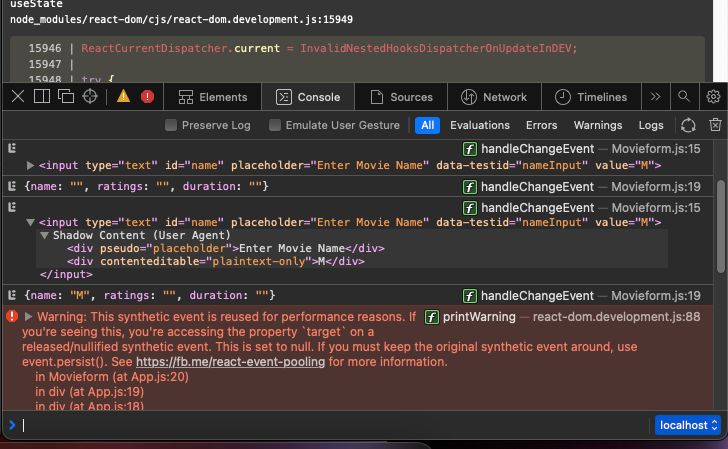Click "in Movieform (at App.js:20)" stack line
The height and width of the screenshot is (449, 728).
112,377
